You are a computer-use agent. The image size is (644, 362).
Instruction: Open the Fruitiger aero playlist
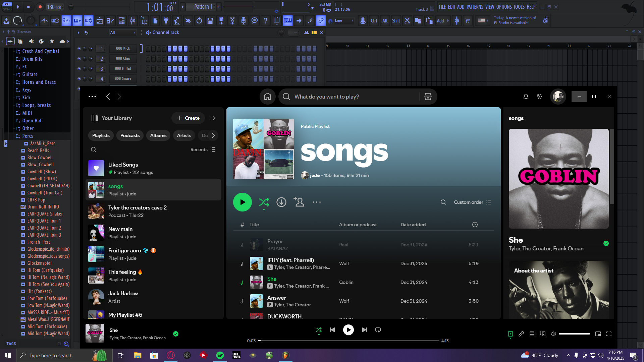[x=124, y=250]
